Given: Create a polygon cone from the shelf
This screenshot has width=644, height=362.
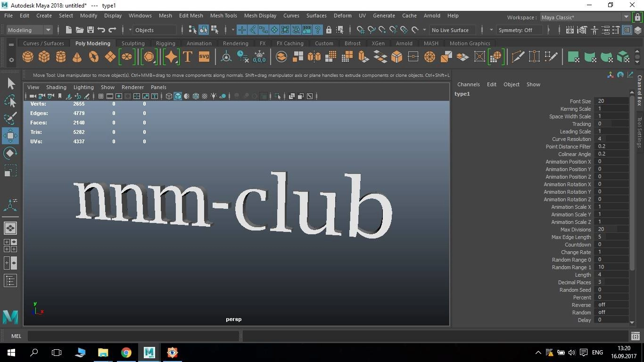Looking at the screenshot, I should point(77,57).
